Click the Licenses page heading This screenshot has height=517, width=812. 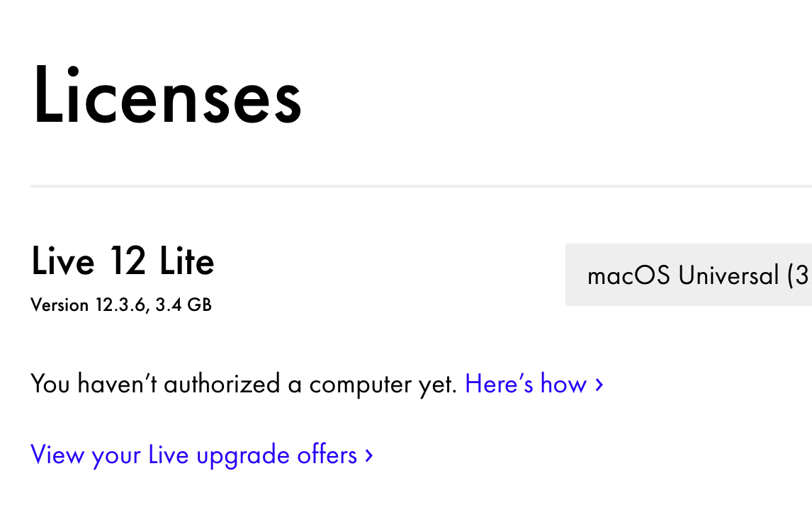click(x=167, y=96)
